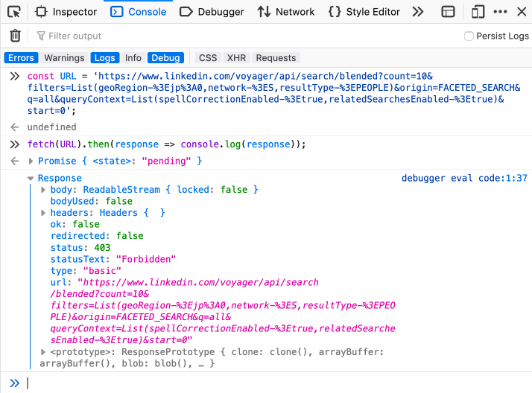Screen dimensions: 532x393
Task: Click the Style Editor braces icon
Action: [335, 12]
